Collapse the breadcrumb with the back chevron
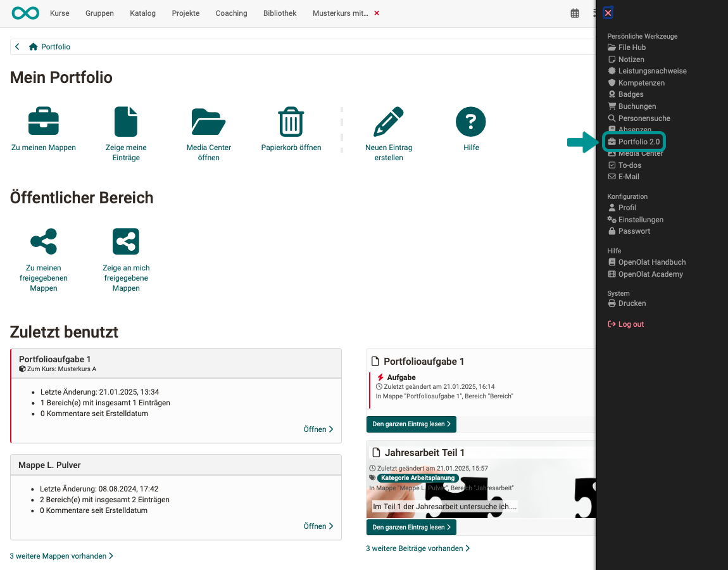Image resolution: width=728 pixels, height=570 pixels. [17, 46]
